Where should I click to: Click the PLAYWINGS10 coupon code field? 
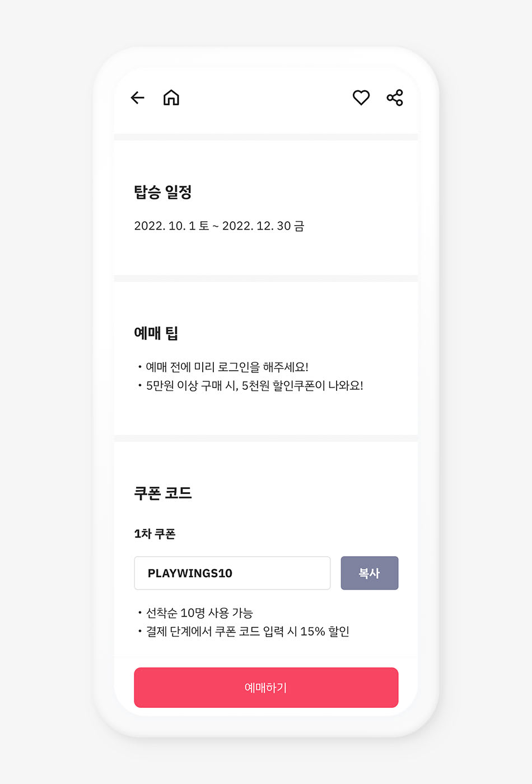coord(232,573)
